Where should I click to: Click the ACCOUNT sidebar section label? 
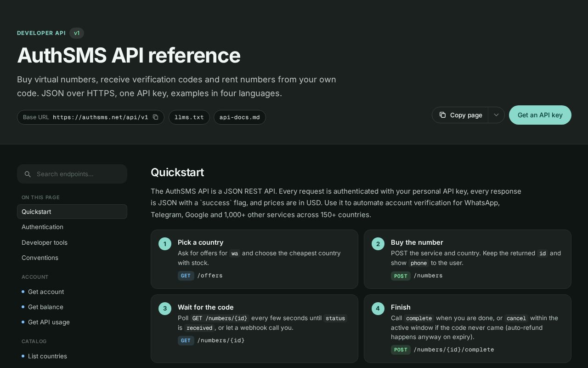(x=35, y=277)
